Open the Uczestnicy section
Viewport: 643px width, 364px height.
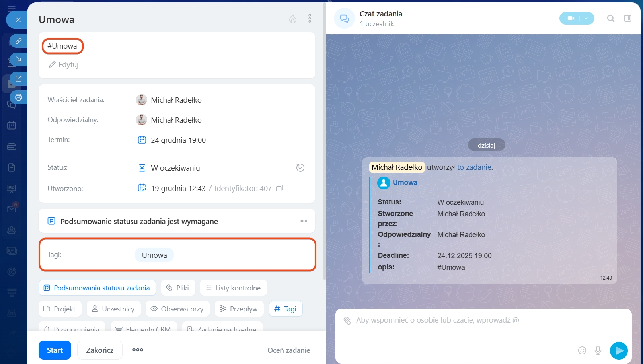point(113,309)
